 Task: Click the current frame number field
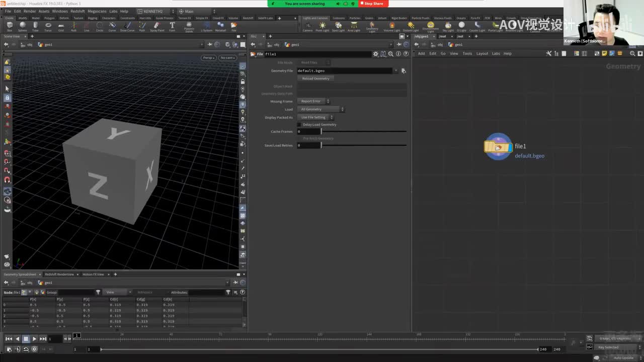(54, 339)
